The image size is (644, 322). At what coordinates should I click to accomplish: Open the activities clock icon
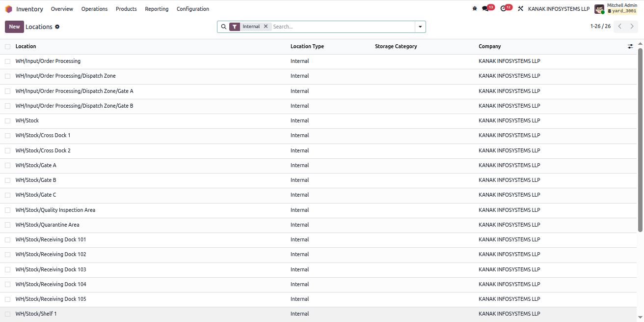pyautogui.click(x=503, y=9)
